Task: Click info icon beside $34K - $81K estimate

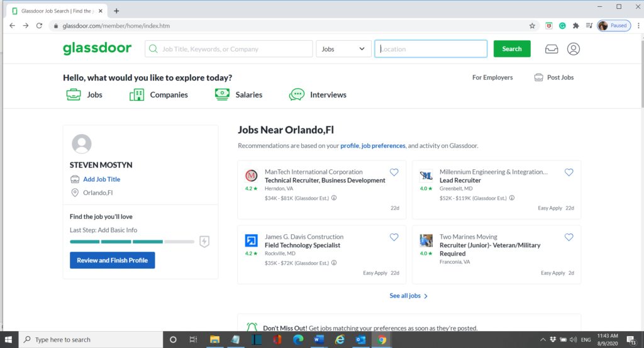Action: pos(334,198)
